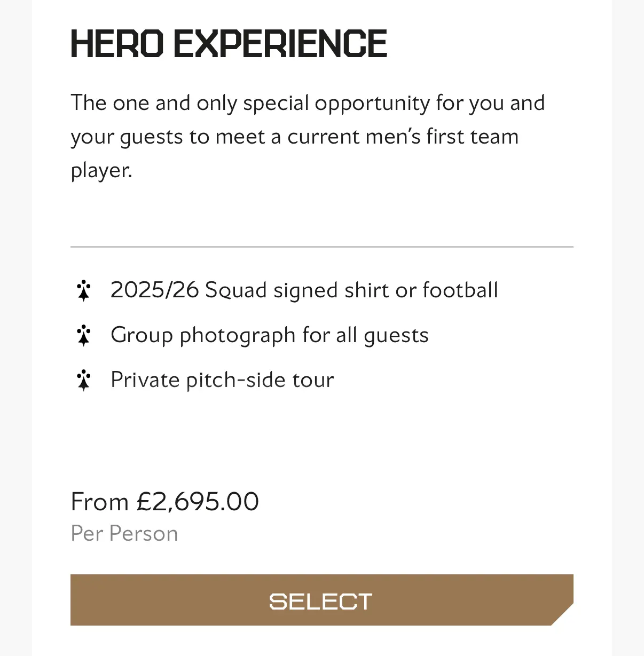Click the word EXPERIENCE in the title

coord(280,44)
